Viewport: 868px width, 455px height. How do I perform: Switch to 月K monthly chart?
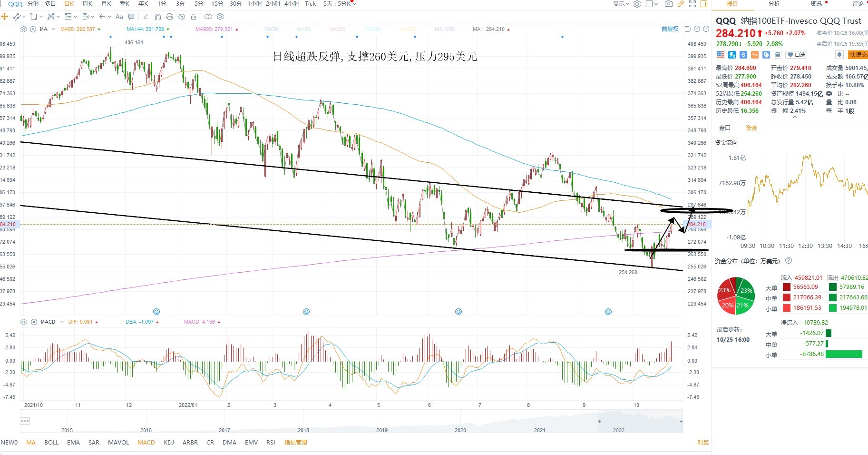tap(106, 4)
